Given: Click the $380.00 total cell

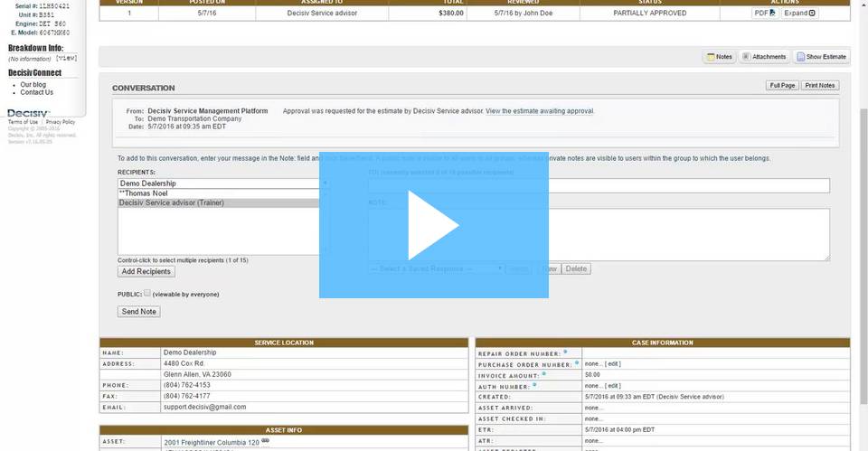Looking at the screenshot, I should (428, 13).
